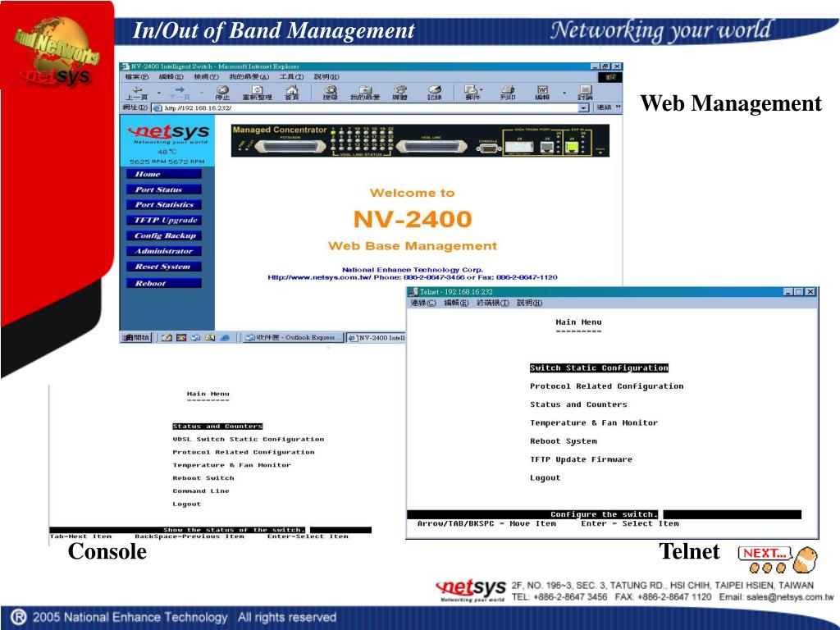840x630 pixels.
Task: Expand the Edit toolbar button dropdown arrow
Action: (x=564, y=93)
